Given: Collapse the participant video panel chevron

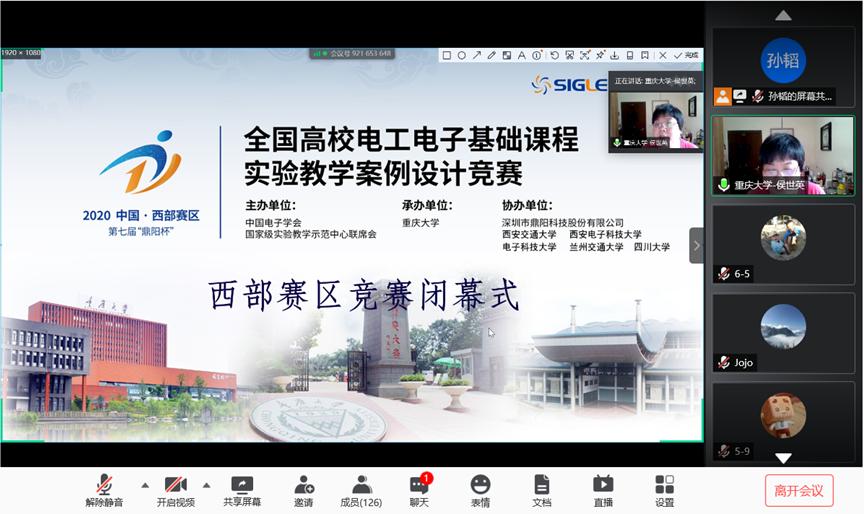Looking at the screenshot, I should 697,245.
